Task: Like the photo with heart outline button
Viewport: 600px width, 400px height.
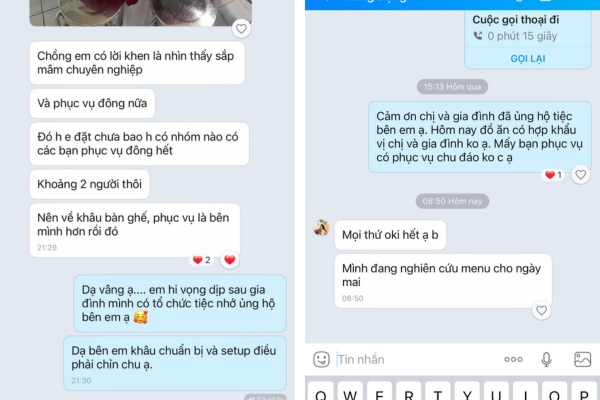Action: [241, 29]
